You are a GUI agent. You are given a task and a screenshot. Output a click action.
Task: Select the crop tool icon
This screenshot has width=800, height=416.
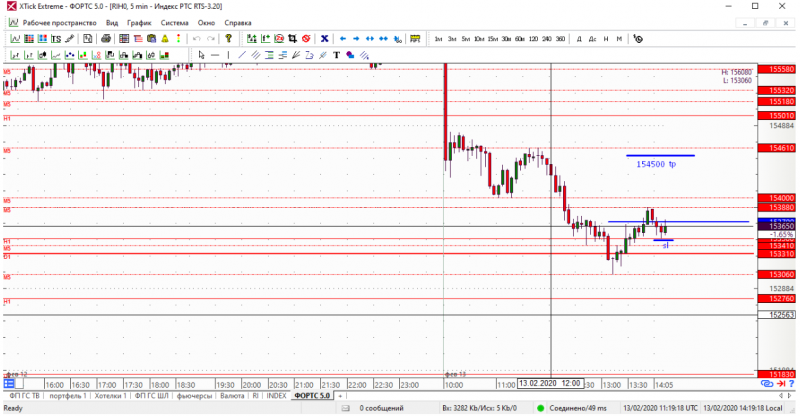coord(292,39)
